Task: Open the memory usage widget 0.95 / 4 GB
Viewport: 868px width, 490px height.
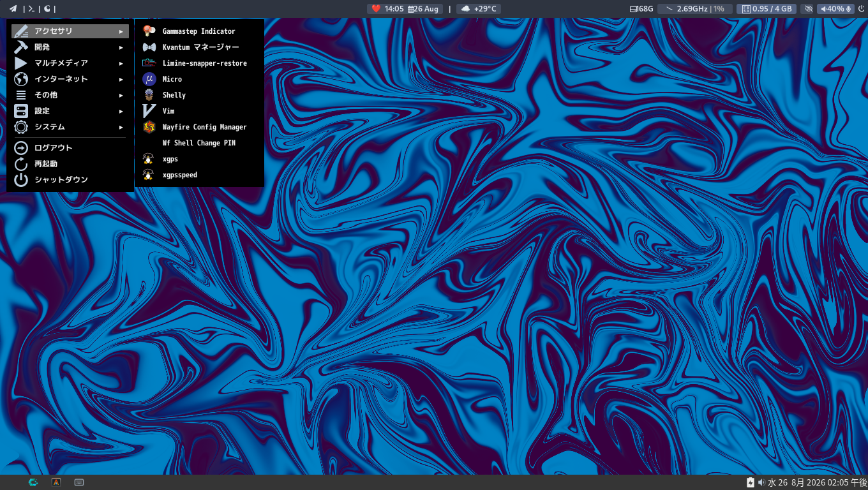Action: point(766,9)
